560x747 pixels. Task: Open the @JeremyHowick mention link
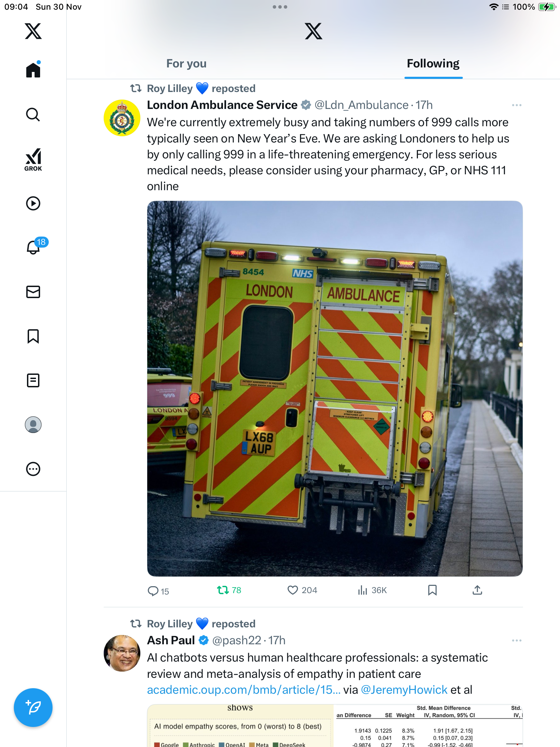click(x=404, y=690)
